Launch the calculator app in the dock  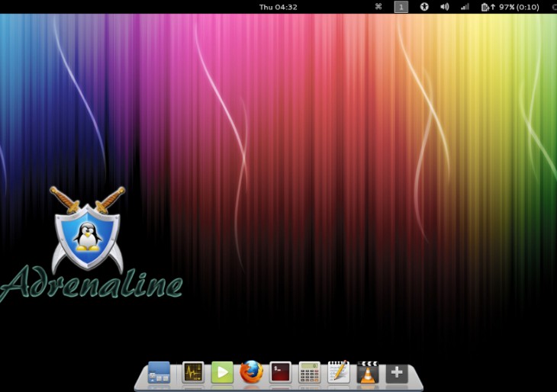point(310,372)
